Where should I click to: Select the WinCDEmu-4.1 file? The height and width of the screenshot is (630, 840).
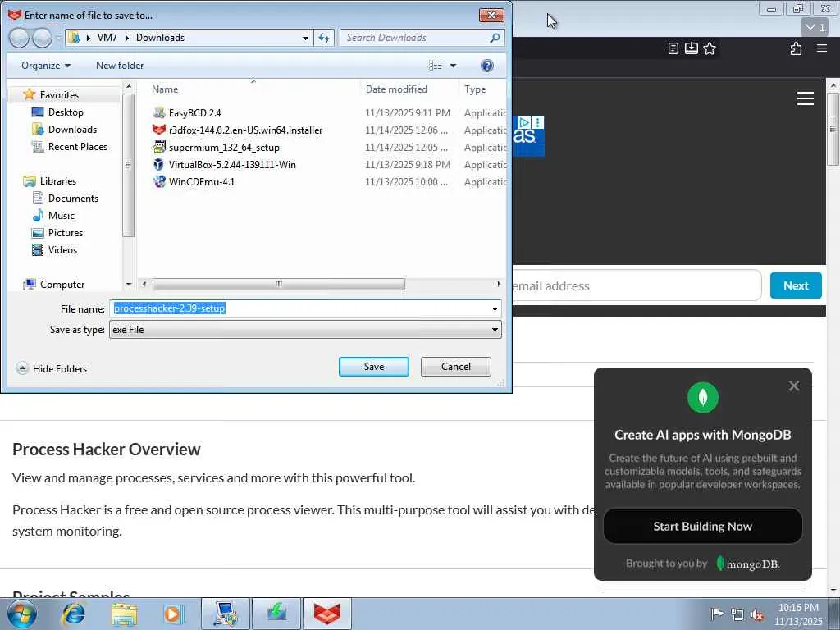coord(202,181)
